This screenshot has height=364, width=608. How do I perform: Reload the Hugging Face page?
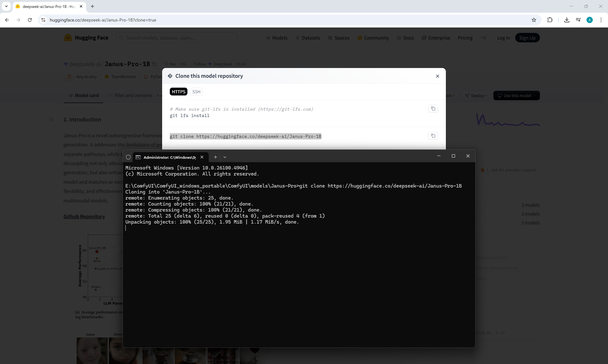30,20
